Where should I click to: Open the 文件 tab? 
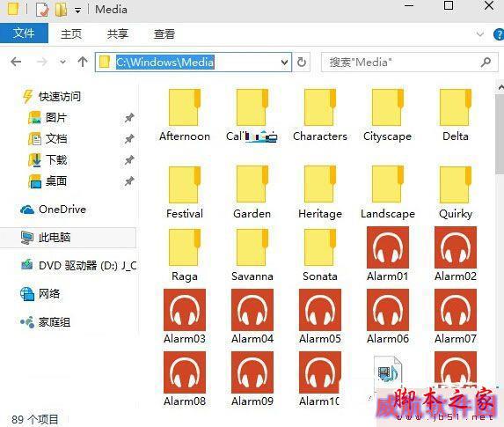point(24,33)
